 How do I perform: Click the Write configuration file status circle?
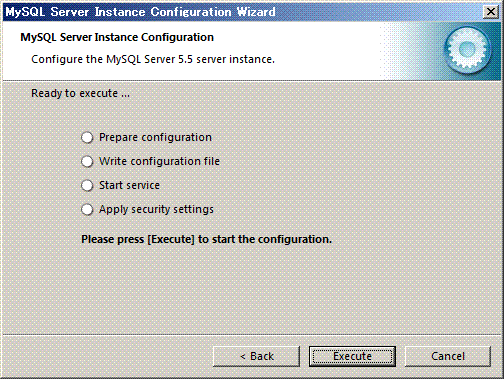[x=87, y=161]
